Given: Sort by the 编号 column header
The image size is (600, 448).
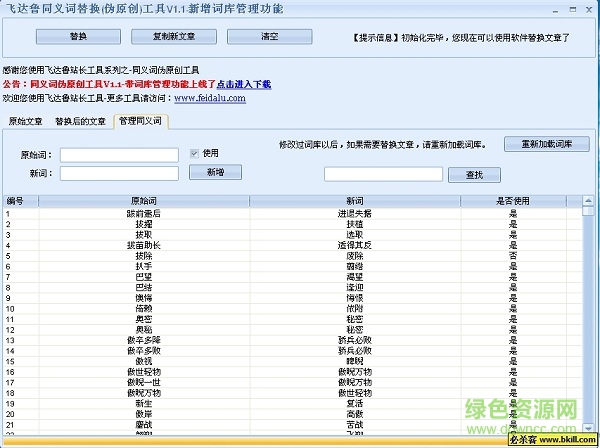Looking at the screenshot, I should 21,201.
